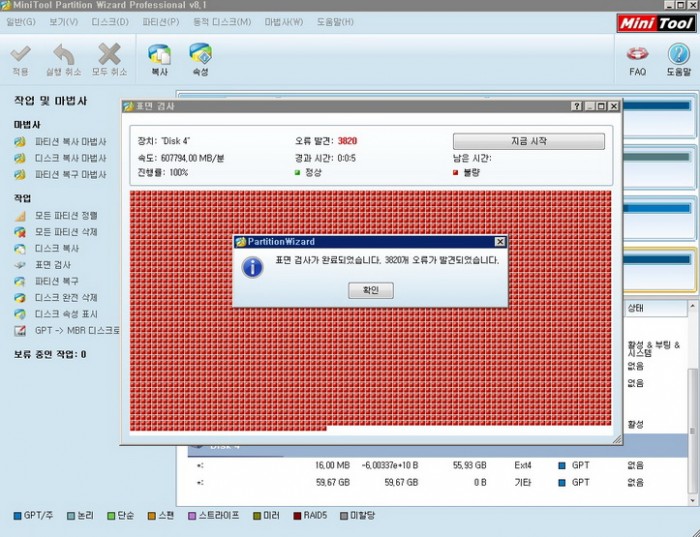Click the 경과 시간 0:0:5 value
This screenshot has height=537, width=700.
coord(346,158)
